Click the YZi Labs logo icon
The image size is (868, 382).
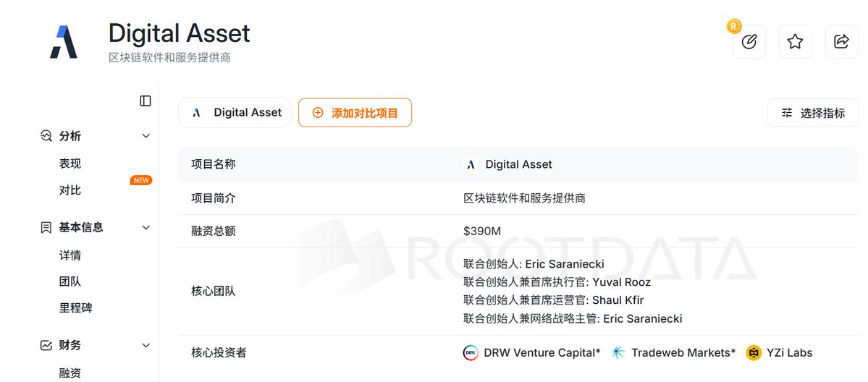(754, 353)
